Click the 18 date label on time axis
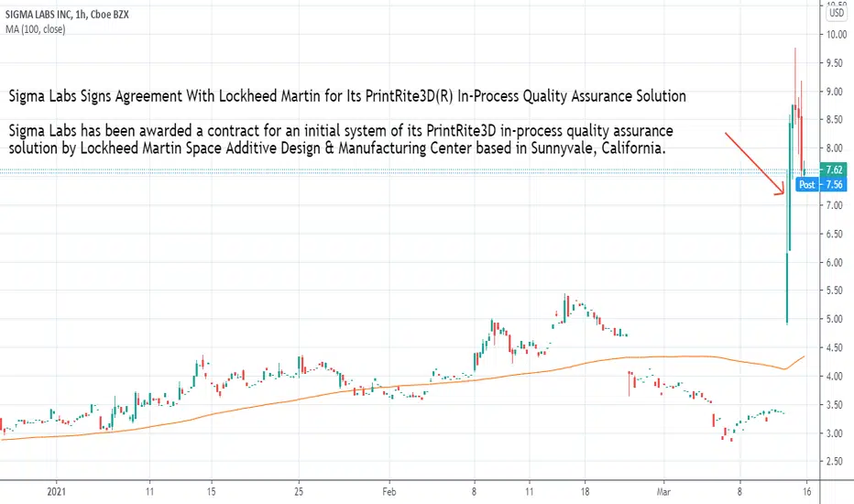The image size is (854, 504). click(x=585, y=491)
